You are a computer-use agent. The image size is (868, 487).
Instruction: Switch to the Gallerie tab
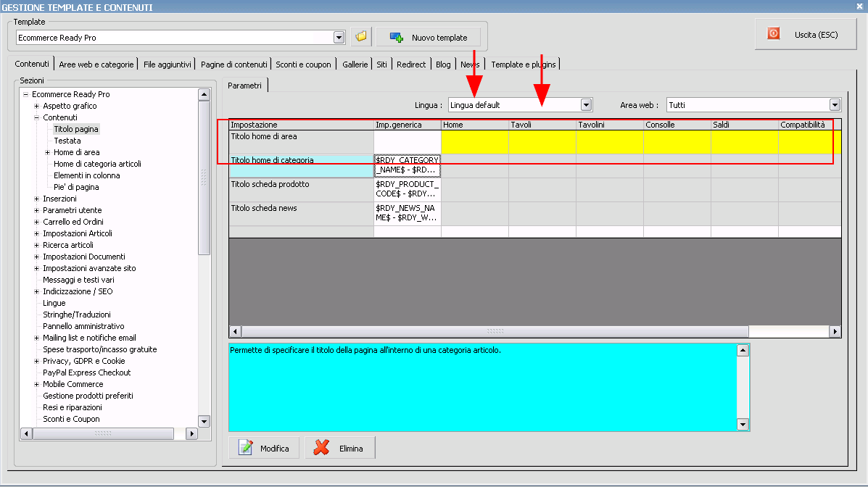[x=355, y=64]
